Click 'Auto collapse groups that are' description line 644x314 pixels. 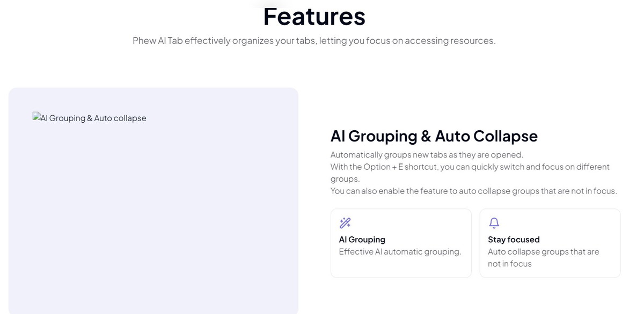[544, 252]
